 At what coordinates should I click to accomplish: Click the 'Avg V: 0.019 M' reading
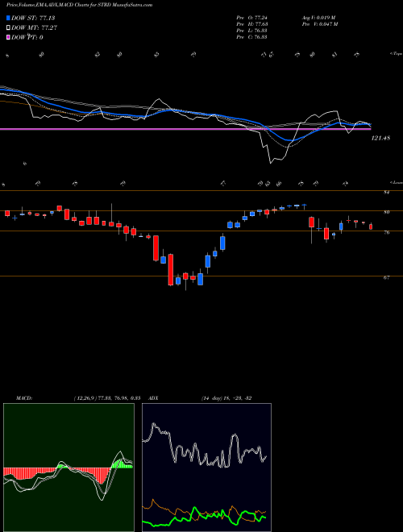320,18
